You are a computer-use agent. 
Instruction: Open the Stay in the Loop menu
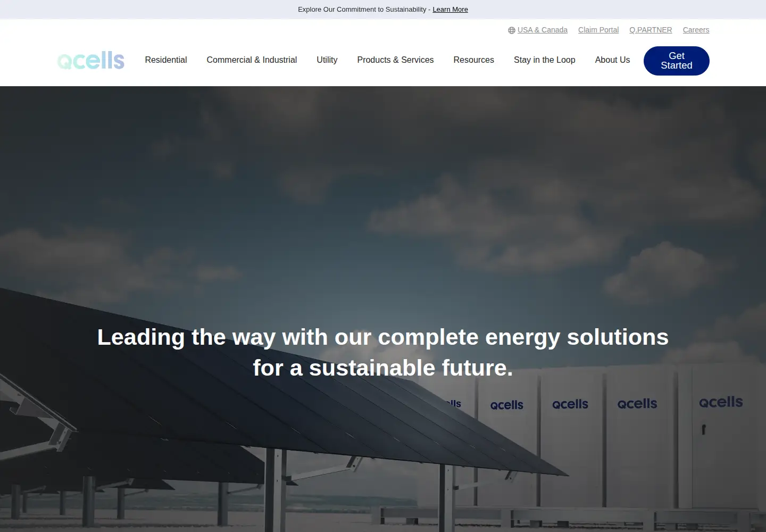pos(545,60)
